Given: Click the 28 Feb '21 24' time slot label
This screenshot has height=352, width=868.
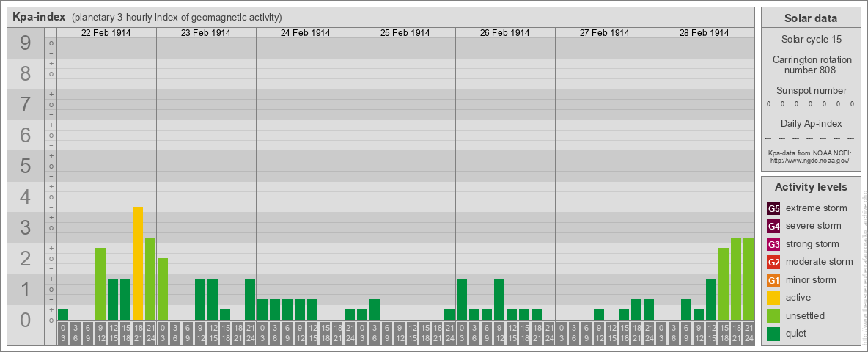Looking at the screenshot, I should [749, 334].
